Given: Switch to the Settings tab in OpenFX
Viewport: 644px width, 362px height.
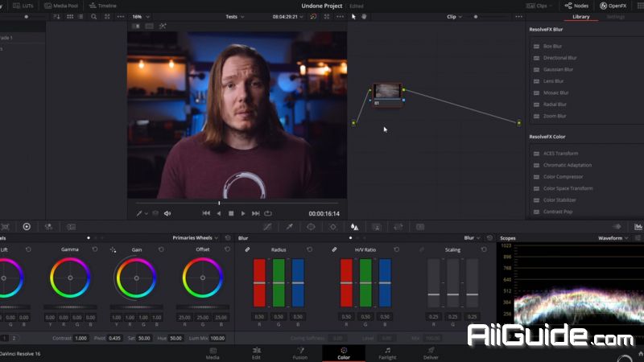Looking at the screenshot, I should point(615,17).
